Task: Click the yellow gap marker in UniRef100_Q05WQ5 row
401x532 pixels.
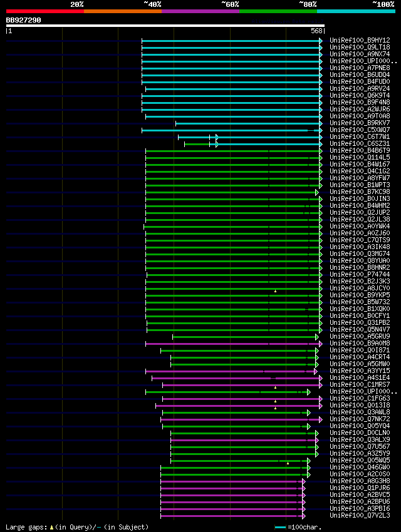Action: point(288,463)
